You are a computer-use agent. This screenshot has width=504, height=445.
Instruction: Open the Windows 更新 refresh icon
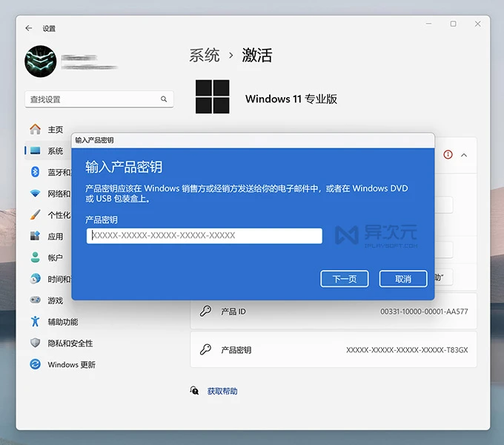pyautogui.click(x=35, y=364)
